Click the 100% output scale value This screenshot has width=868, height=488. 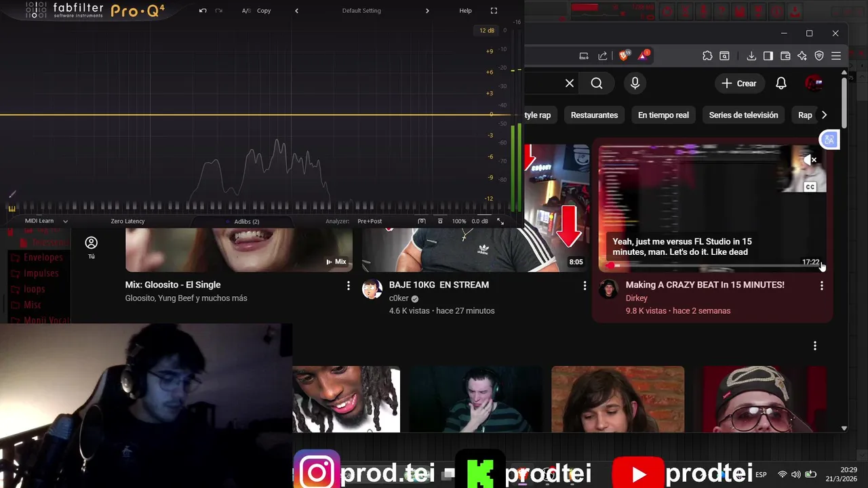[459, 221]
